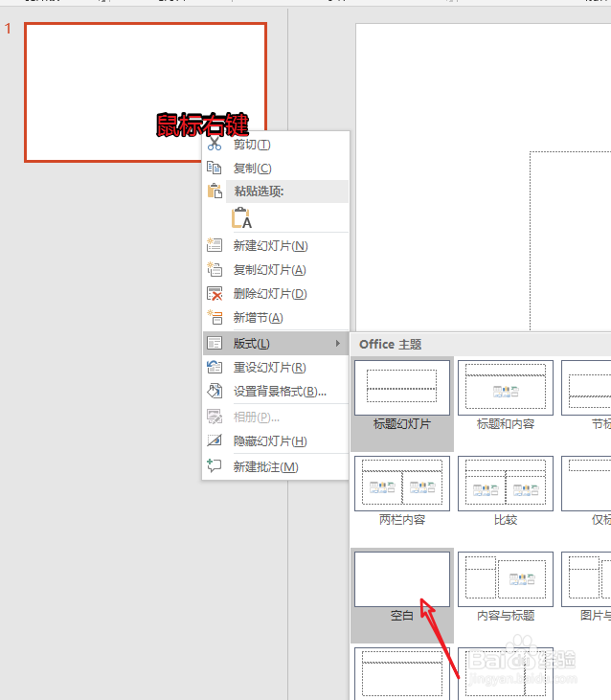The height and width of the screenshot is (700, 611).
Task: Choose 剪切(T) from the context menu
Action: [x=276, y=145]
